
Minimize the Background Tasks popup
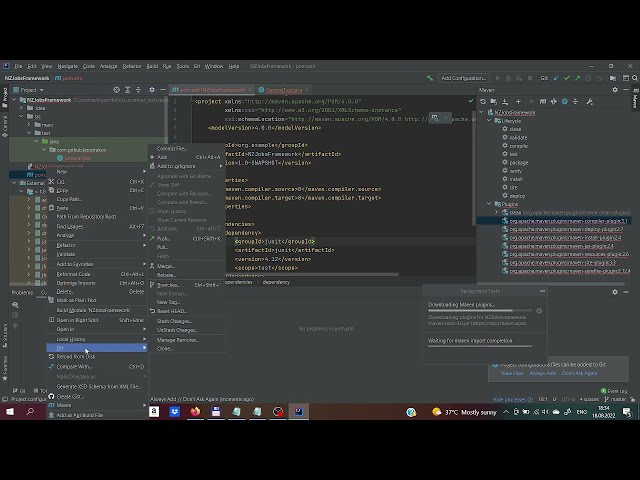(x=542, y=291)
